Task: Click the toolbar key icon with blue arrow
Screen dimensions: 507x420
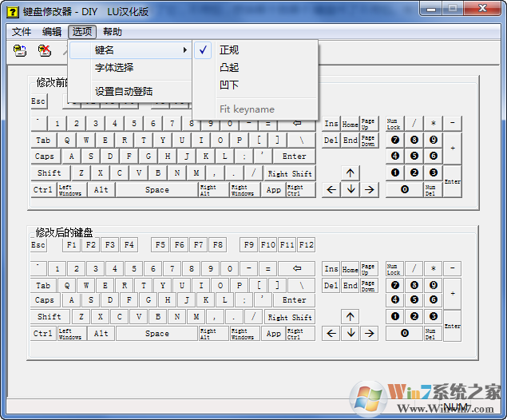Action: pyautogui.click(x=21, y=50)
